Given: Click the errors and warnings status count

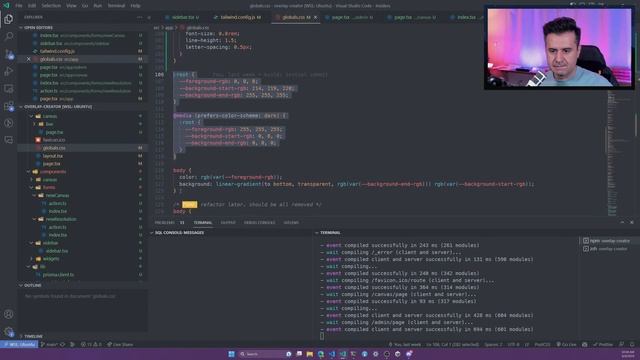Looking at the screenshot, I should (91, 344).
